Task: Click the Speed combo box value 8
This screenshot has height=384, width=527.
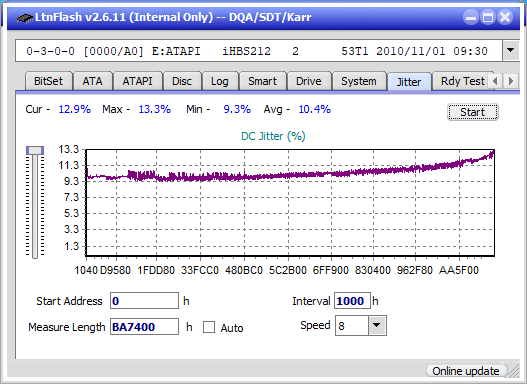Action: 352,326
